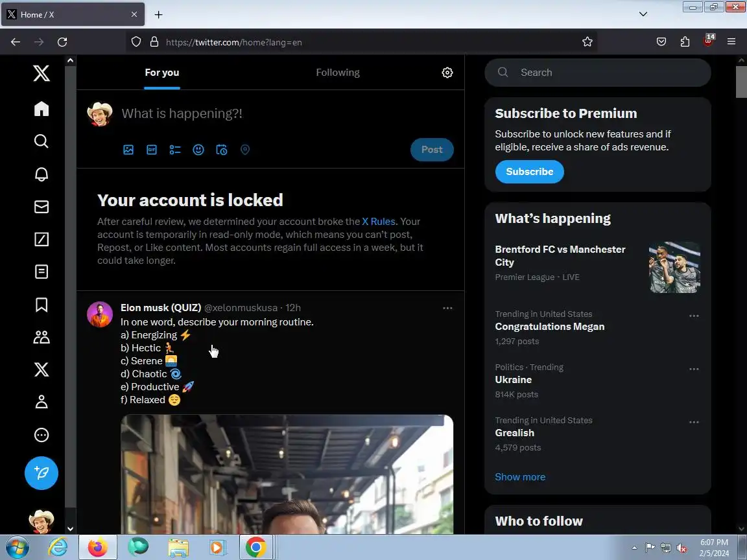Open Windows Explorer folder in taskbar
This screenshot has height=560, width=747.
tap(178, 548)
